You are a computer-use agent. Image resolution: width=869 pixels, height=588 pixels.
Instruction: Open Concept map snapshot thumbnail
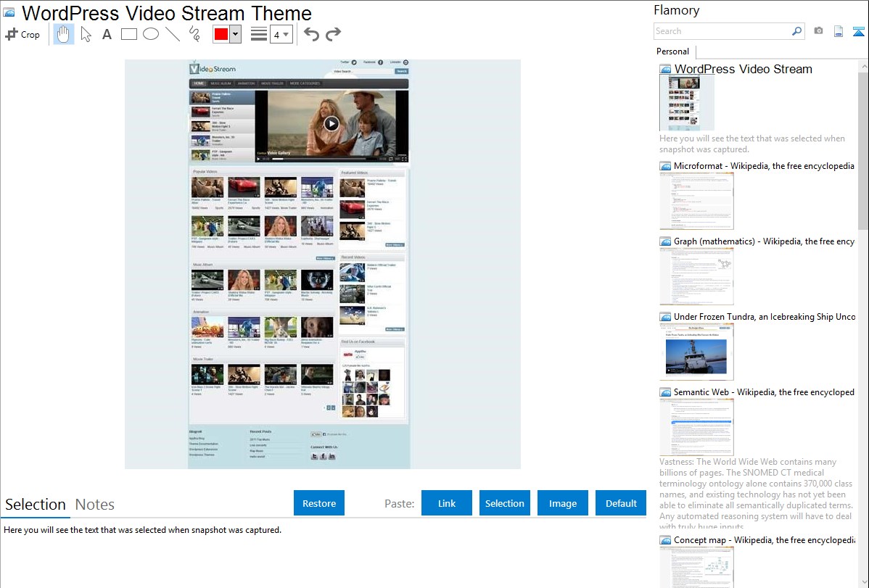(696, 567)
